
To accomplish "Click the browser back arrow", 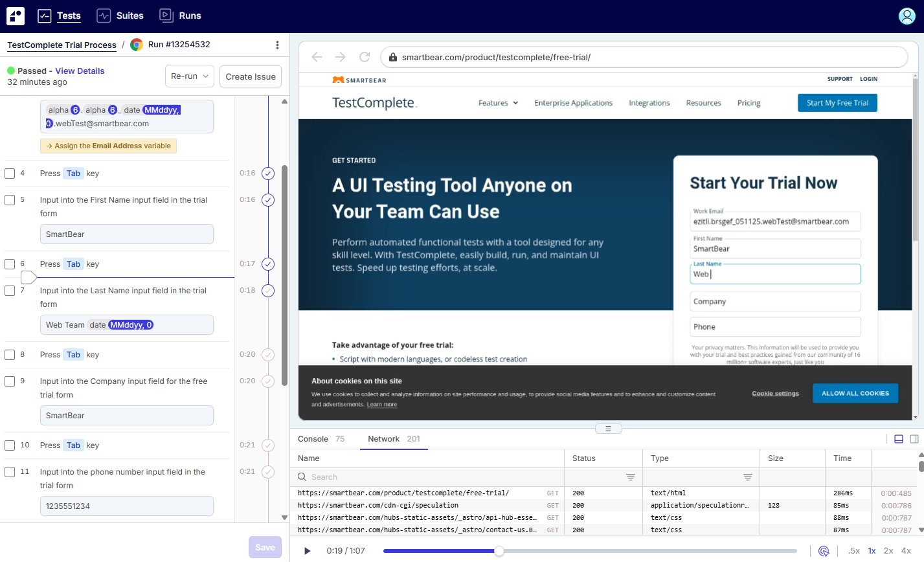I will (317, 57).
